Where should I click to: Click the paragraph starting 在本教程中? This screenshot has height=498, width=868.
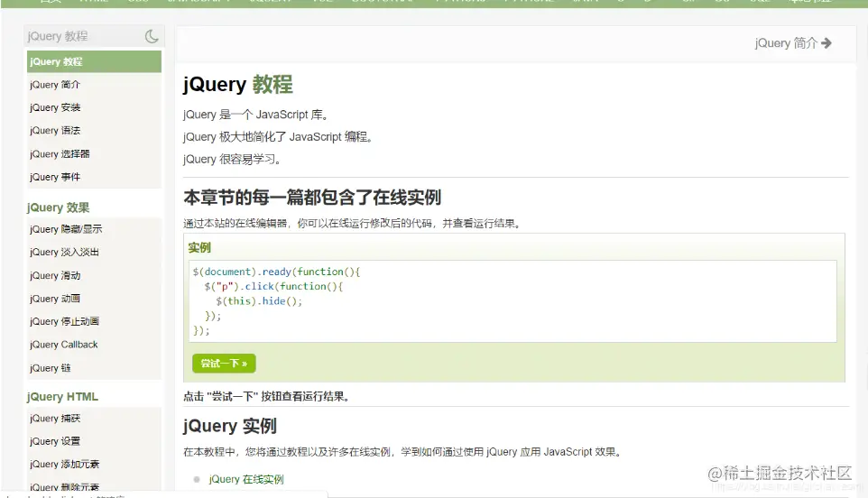click(403, 452)
